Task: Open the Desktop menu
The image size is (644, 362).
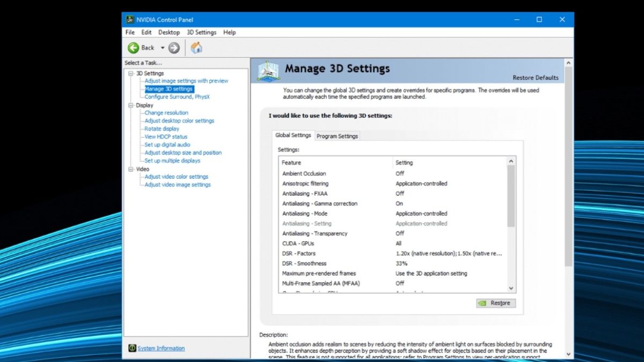Action: click(169, 32)
